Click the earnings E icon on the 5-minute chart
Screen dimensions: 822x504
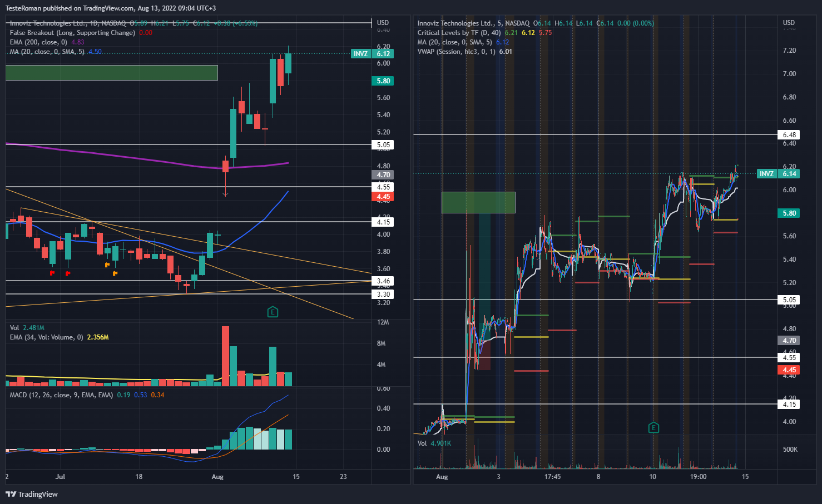[653, 427]
